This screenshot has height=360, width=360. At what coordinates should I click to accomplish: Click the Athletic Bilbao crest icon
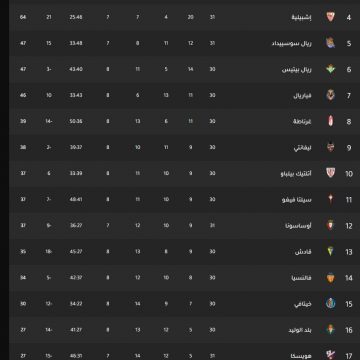coord(330,173)
